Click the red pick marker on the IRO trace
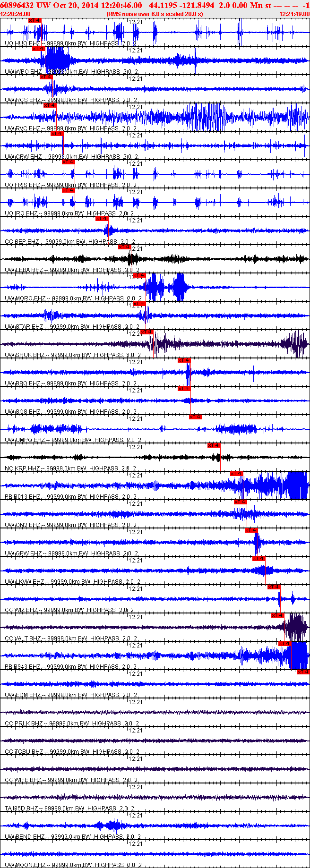Viewport: 310px width, 868px height. click(x=69, y=190)
